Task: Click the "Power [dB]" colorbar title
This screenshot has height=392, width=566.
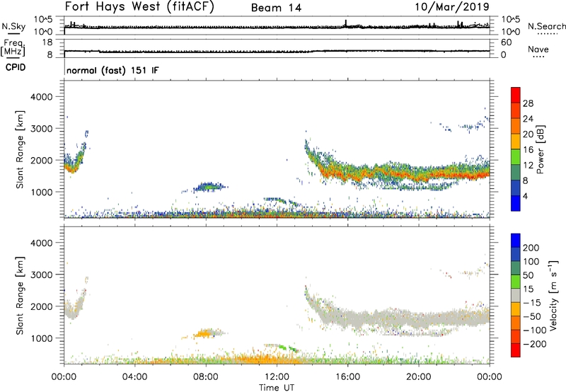Action: tap(540, 149)
